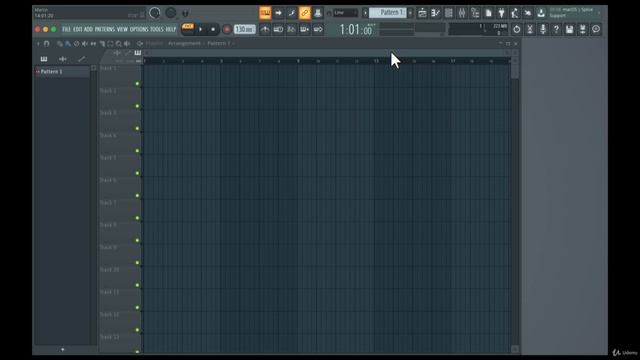Click the render audio export icon
The height and width of the screenshot is (360, 640).
click(x=582, y=29)
